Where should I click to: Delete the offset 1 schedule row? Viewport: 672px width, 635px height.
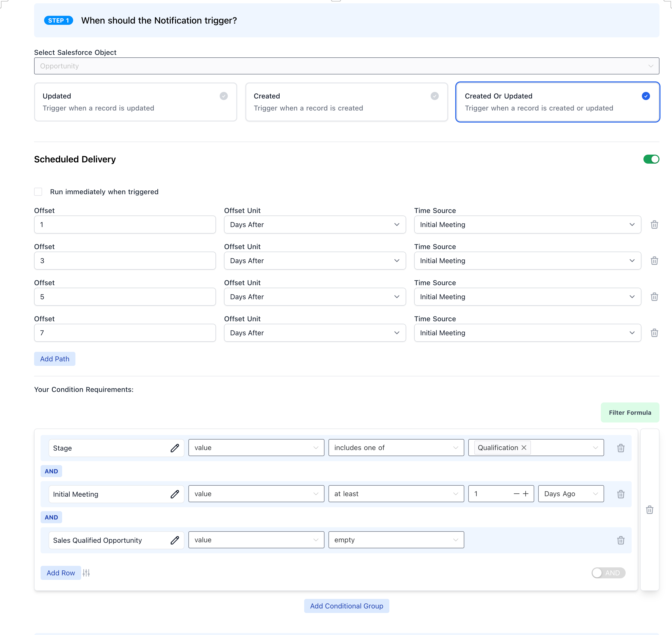tap(654, 225)
